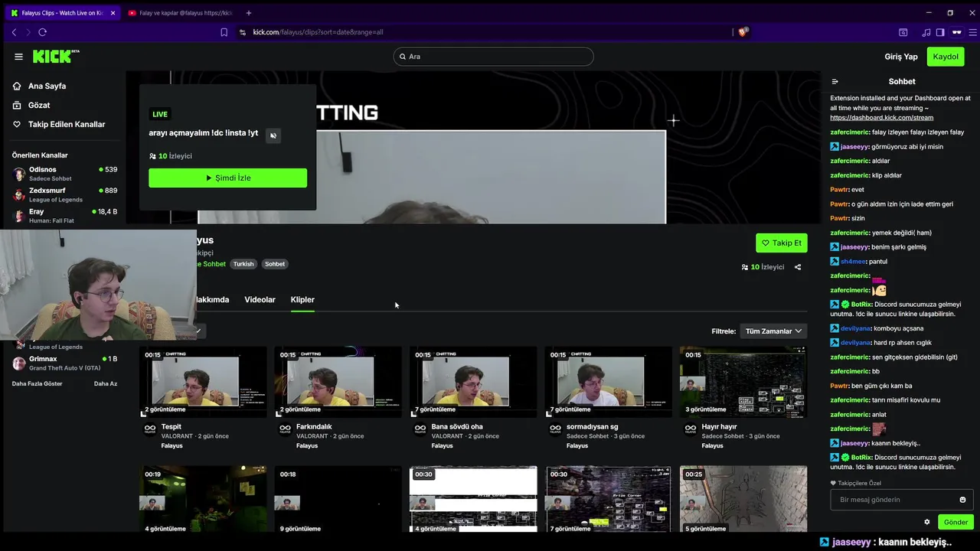
Task: Click Sadece Sohbet under Hayır hayır clip
Action: (x=723, y=436)
